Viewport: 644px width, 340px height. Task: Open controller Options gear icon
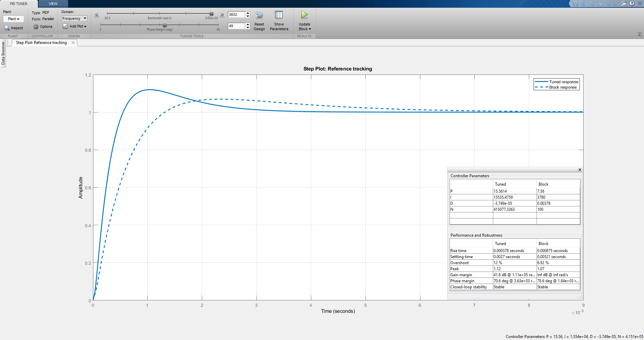click(36, 27)
